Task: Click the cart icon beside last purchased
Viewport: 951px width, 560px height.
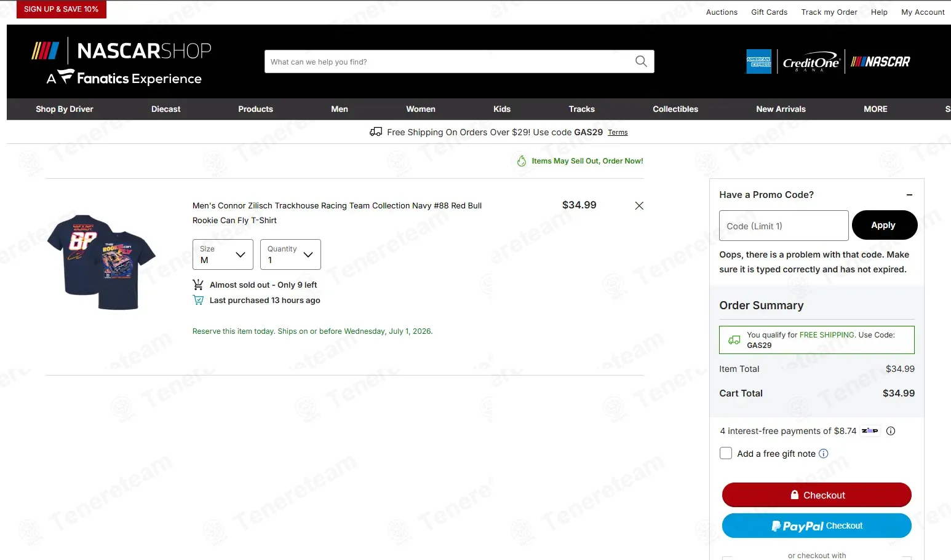Action: point(198,300)
